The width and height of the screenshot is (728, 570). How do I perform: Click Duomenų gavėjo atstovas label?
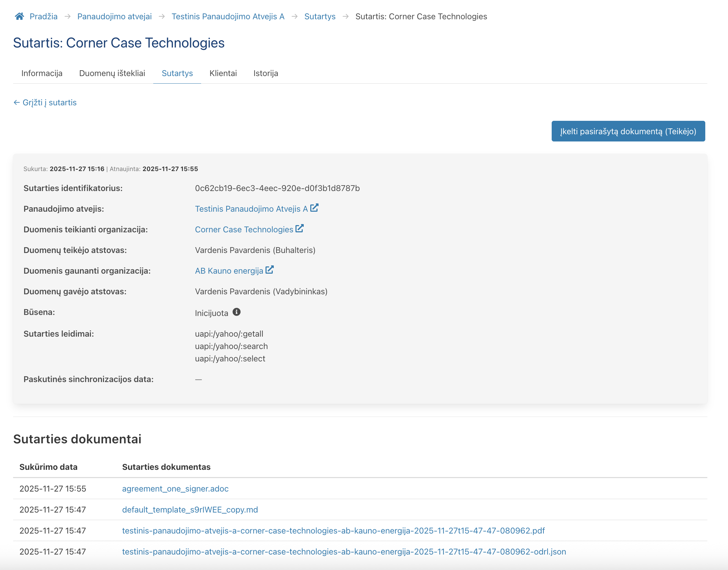[x=75, y=292]
